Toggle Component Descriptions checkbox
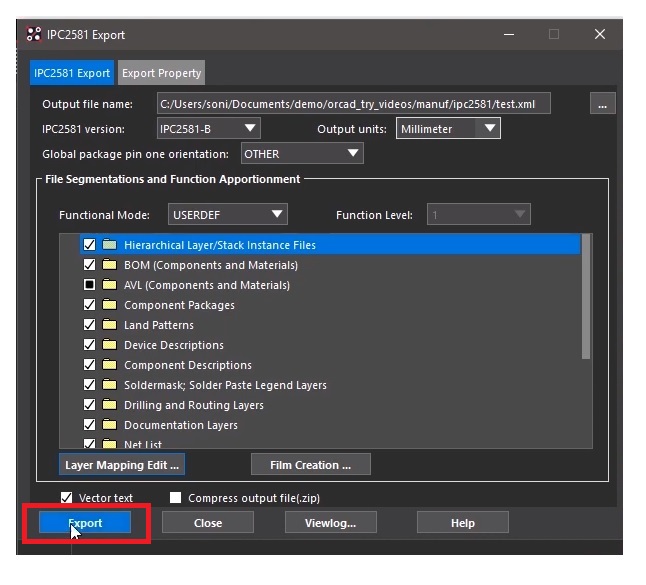The width and height of the screenshot is (646, 585). [x=89, y=365]
